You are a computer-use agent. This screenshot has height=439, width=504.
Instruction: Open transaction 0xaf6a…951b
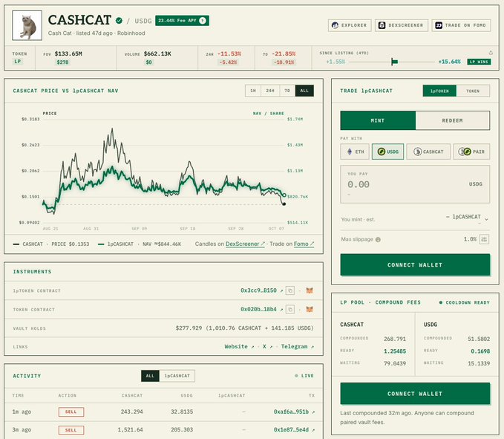(x=294, y=412)
